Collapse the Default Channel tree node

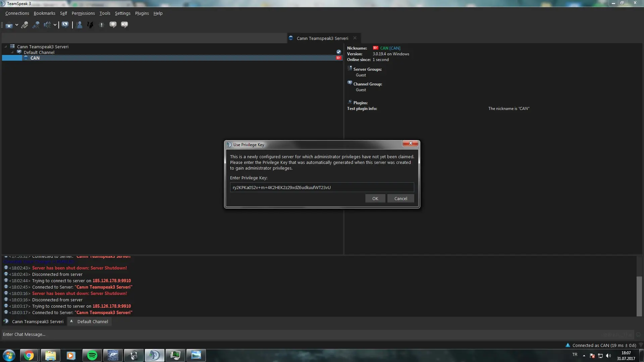click(x=12, y=52)
